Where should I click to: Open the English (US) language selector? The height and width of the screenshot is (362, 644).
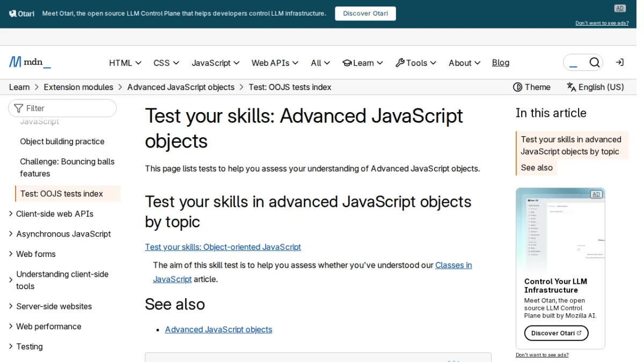point(596,87)
